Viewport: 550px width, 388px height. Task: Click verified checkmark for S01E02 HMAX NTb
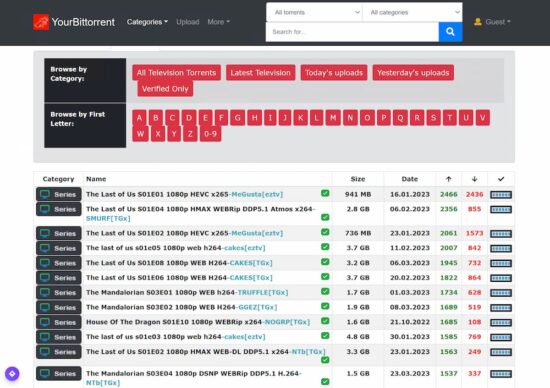coord(325,360)
